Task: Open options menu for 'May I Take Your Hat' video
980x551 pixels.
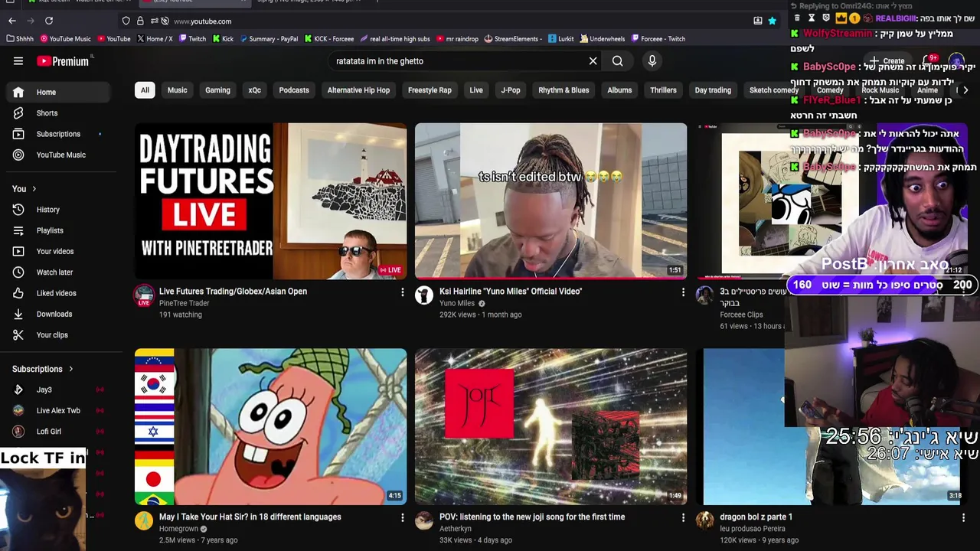Action: 403,518
